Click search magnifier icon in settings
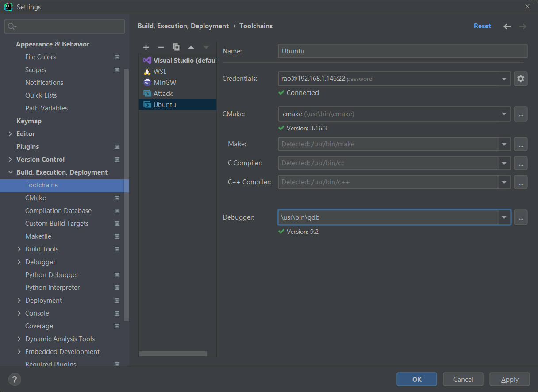The height and width of the screenshot is (392, 538). (x=12, y=27)
